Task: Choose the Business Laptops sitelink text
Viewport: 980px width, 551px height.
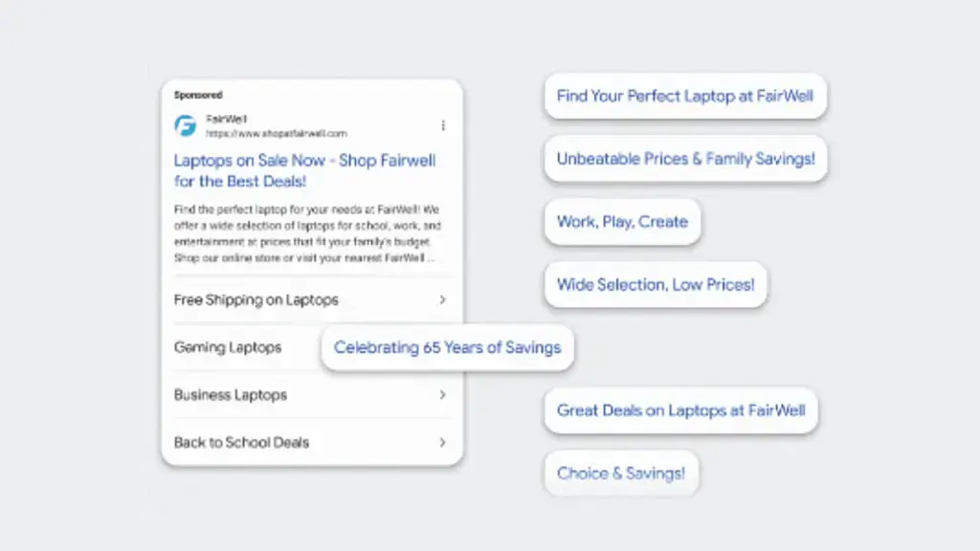Action: click(x=231, y=394)
